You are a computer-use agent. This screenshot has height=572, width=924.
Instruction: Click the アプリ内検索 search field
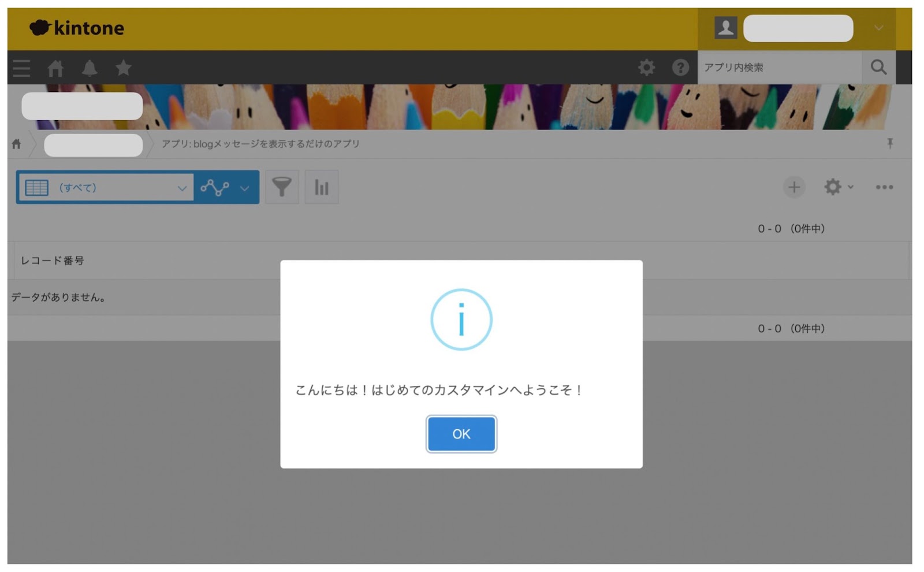pos(779,68)
